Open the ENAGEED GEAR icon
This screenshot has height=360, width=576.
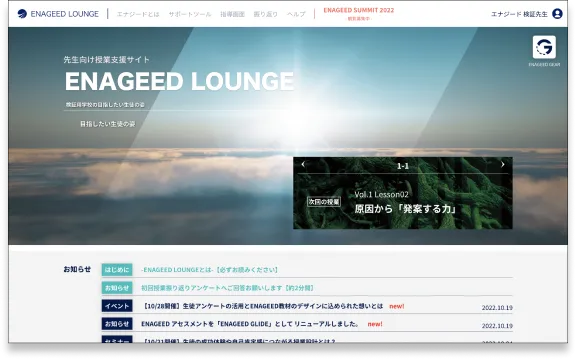(544, 47)
